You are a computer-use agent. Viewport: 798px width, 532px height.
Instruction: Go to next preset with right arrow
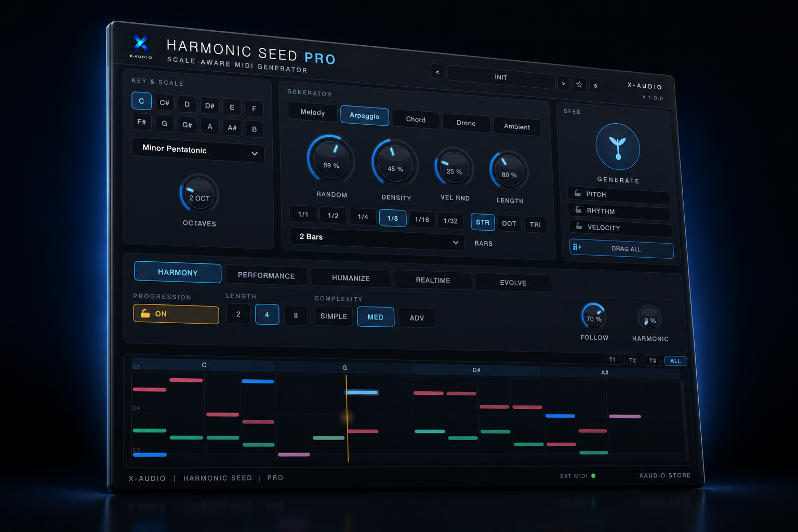(x=563, y=83)
